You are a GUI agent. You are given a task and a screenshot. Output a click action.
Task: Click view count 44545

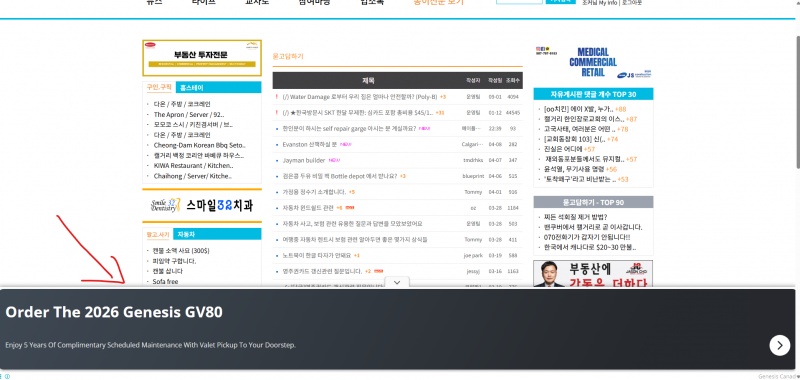tap(513, 112)
